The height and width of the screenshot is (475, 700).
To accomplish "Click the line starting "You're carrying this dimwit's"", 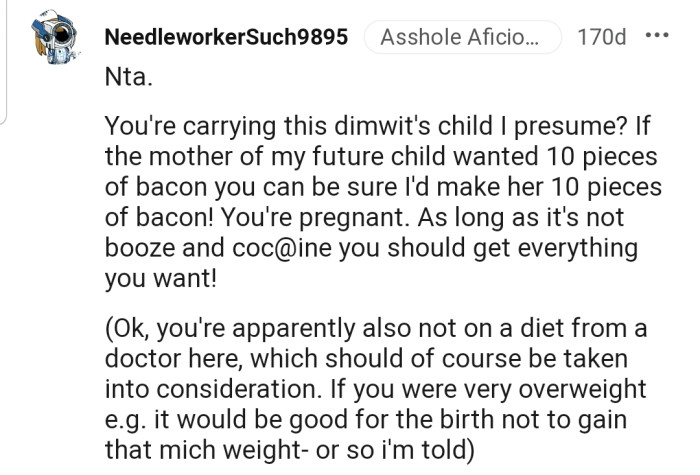I will [x=372, y=128].
